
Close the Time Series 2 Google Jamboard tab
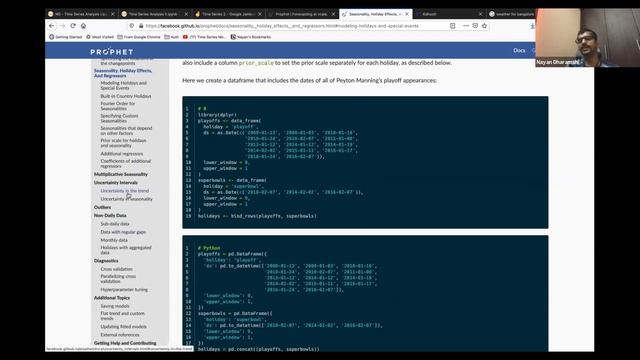(260, 14)
